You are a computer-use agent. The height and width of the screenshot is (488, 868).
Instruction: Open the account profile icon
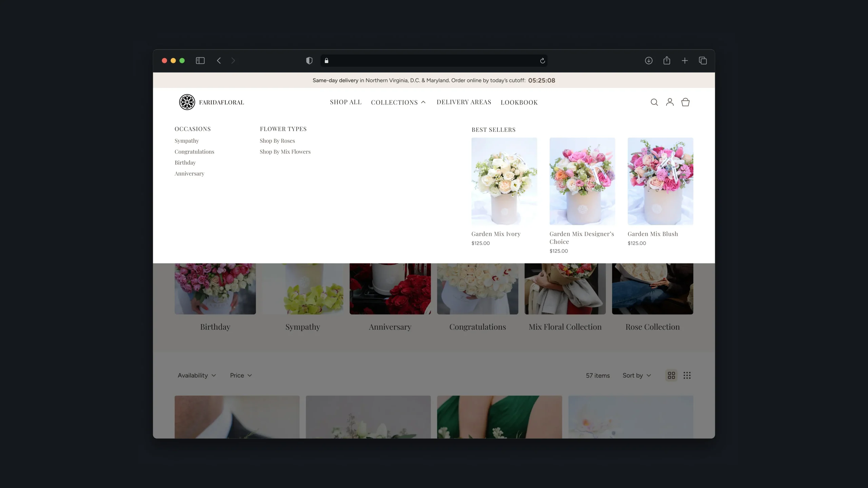(x=670, y=102)
